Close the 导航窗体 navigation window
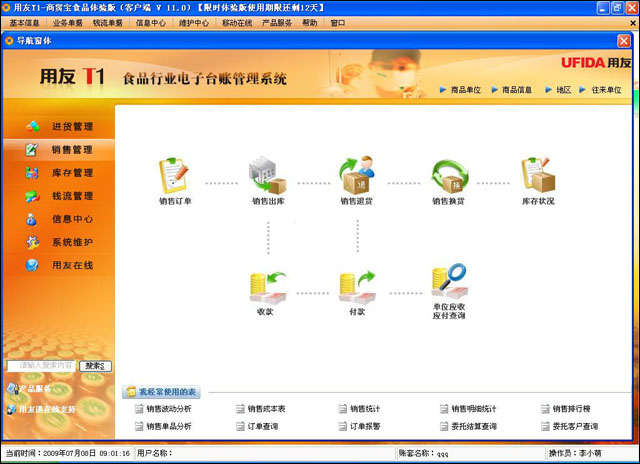640x464 pixels. tap(624, 41)
